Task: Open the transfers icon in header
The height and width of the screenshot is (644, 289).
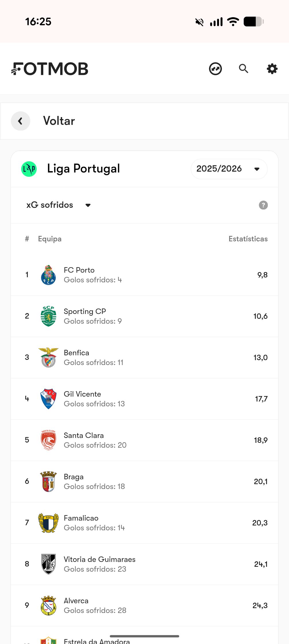Action: coord(215,69)
